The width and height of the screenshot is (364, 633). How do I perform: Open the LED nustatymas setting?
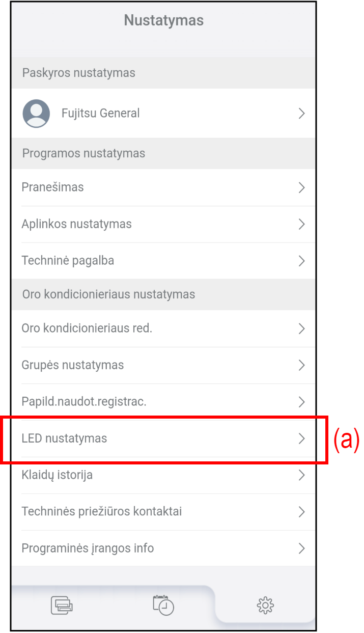tap(64, 438)
